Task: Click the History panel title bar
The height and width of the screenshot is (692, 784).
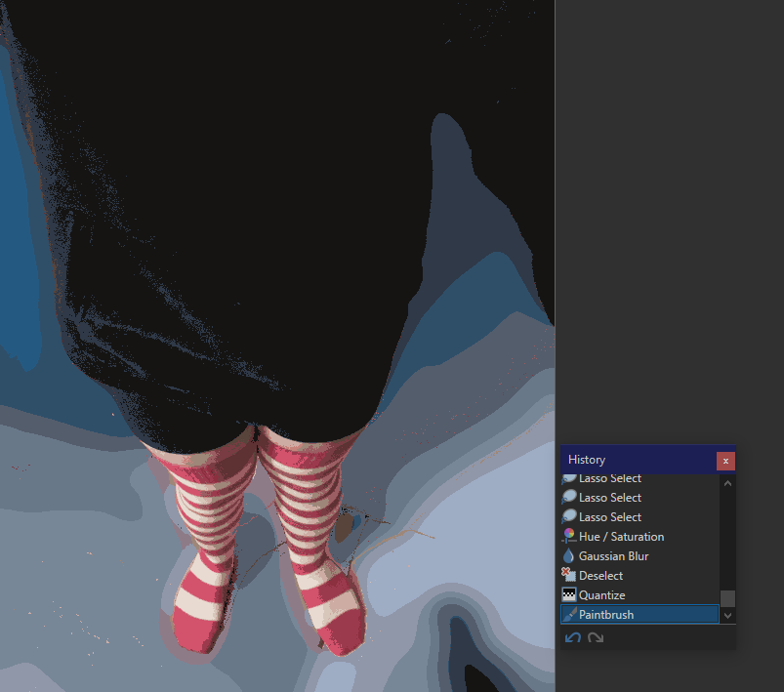Action: (x=639, y=460)
